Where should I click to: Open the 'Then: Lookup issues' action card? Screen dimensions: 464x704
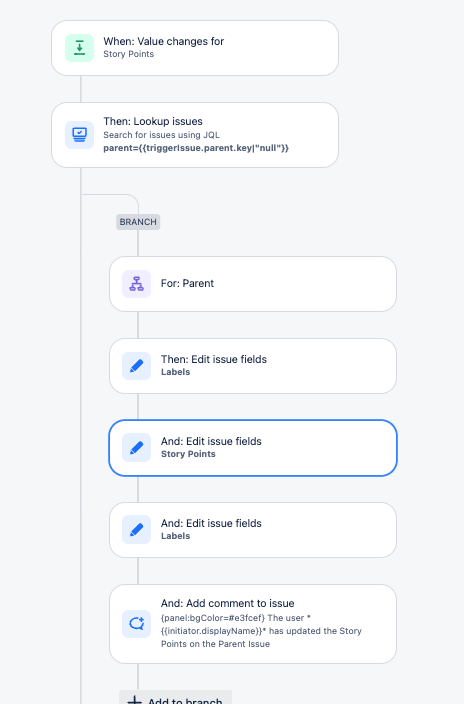(x=195, y=135)
